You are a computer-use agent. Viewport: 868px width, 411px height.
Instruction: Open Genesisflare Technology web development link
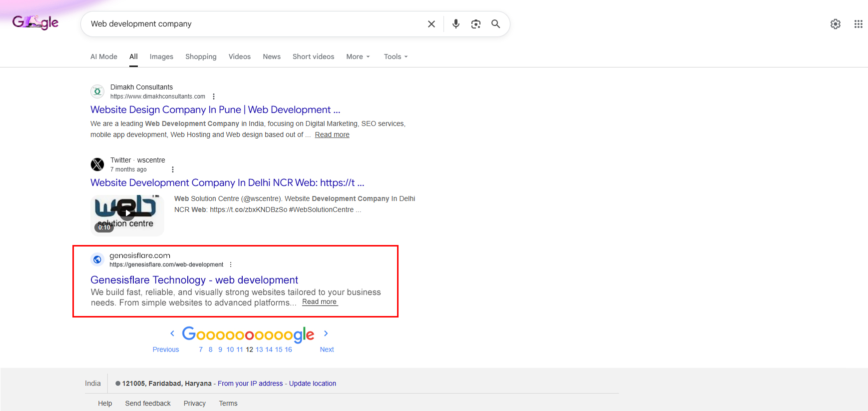coord(194,280)
